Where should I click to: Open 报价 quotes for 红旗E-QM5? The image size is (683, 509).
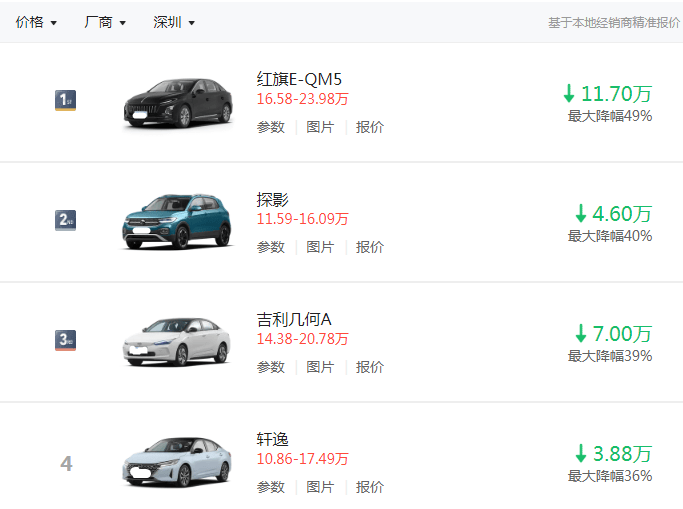370,127
